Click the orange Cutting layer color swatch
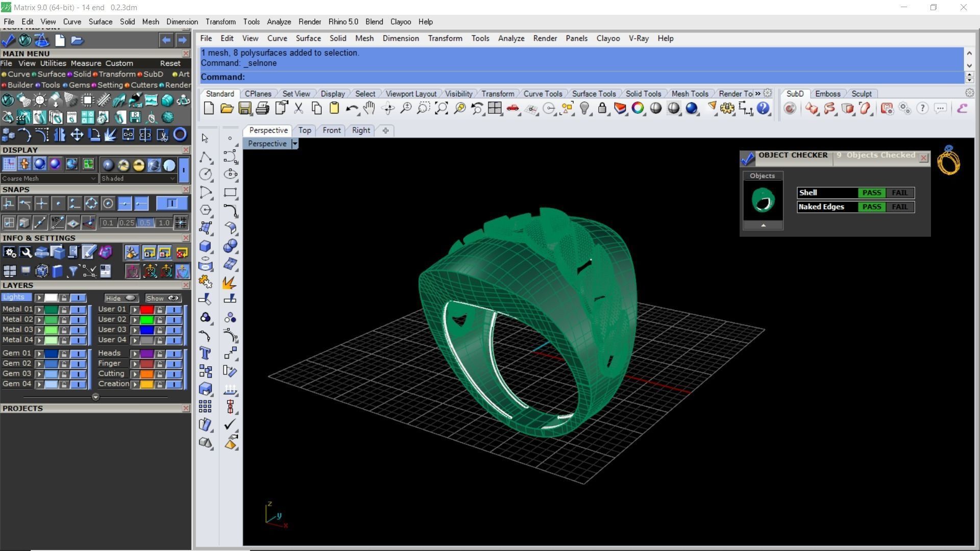This screenshot has width=980, height=551. click(146, 374)
